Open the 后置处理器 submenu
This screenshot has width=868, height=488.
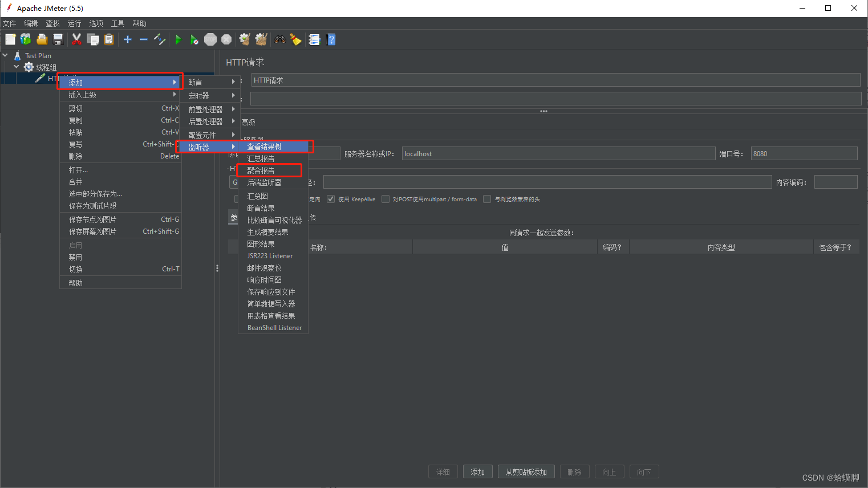click(210, 121)
